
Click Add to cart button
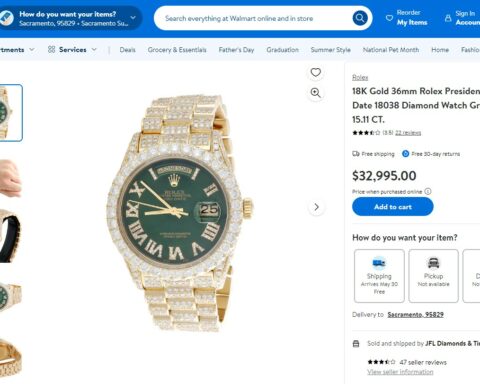pos(393,207)
